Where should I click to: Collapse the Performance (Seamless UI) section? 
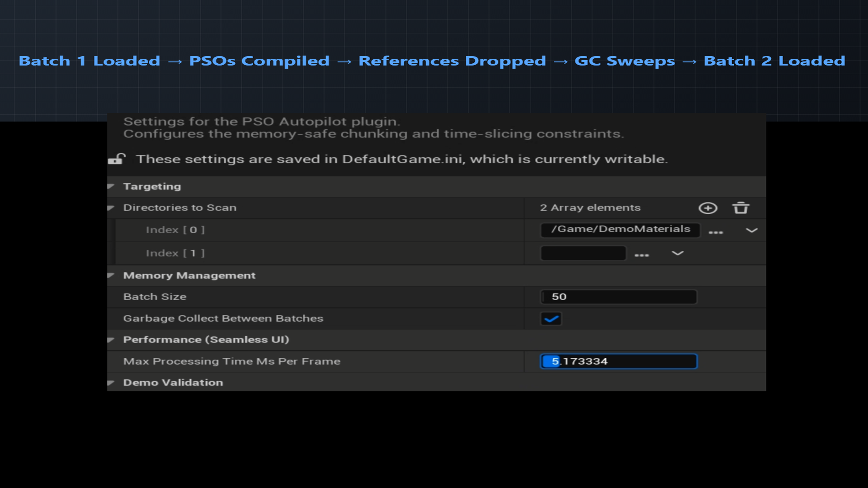click(x=111, y=340)
